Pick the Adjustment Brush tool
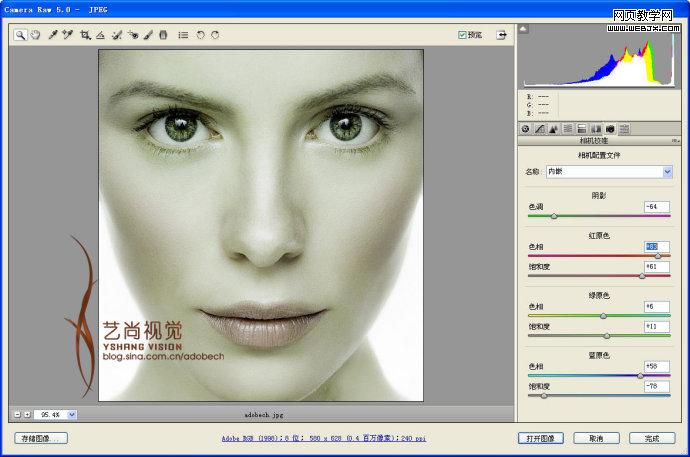The height and width of the screenshot is (457, 690). [x=148, y=35]
